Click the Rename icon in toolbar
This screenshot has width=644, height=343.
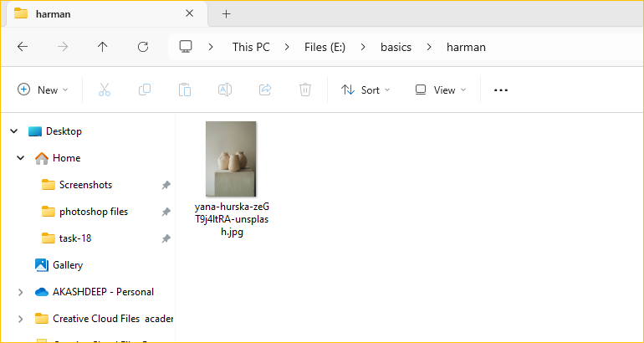click(x=225, y=90)
